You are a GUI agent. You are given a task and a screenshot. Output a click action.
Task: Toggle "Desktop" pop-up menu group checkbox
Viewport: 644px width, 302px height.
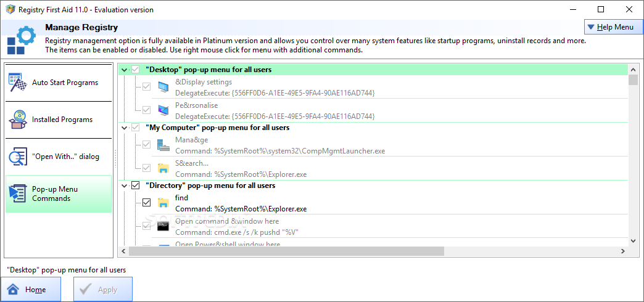pos(136,70)
